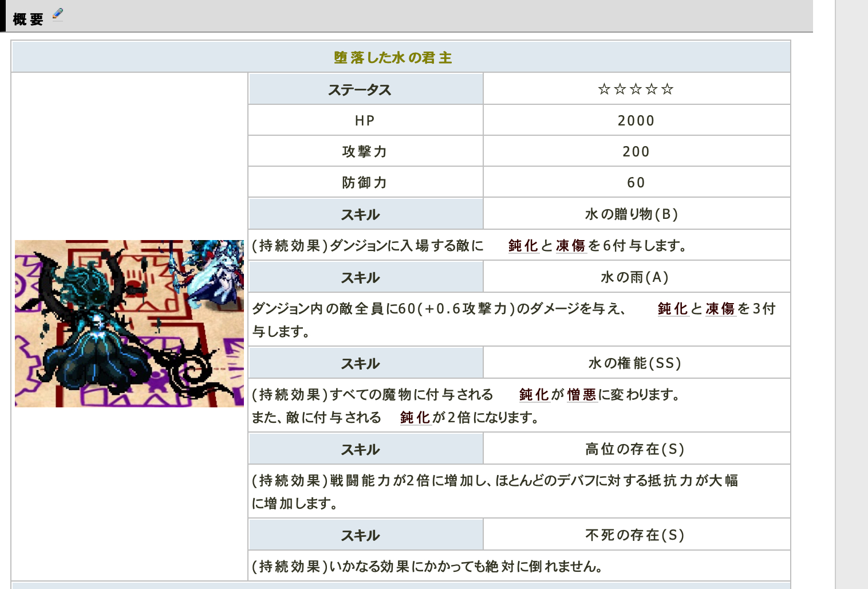868x589 pixels.
Task: Select the 防御力 label cell
Action: click(x=366, y=182)
